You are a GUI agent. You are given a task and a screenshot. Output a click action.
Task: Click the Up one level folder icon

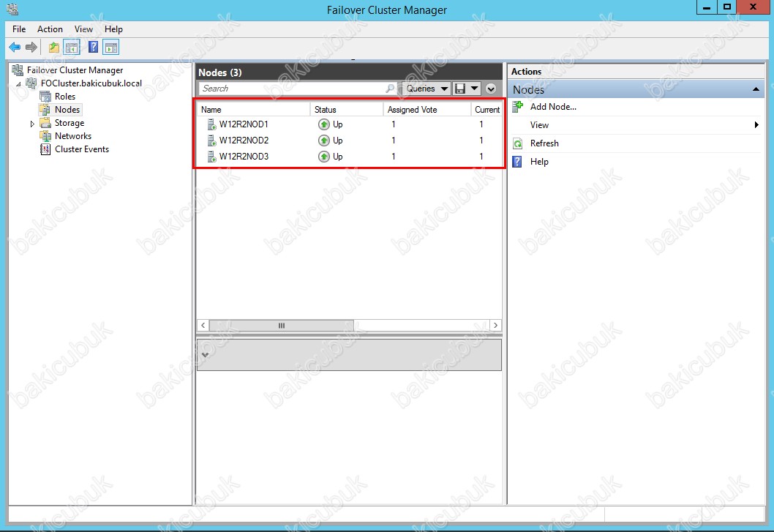(x=54, y=48)
